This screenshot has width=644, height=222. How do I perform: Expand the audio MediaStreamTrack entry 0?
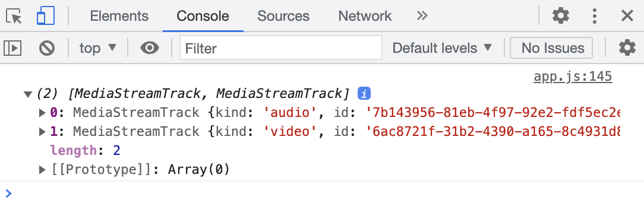click(x=42, y=112)
